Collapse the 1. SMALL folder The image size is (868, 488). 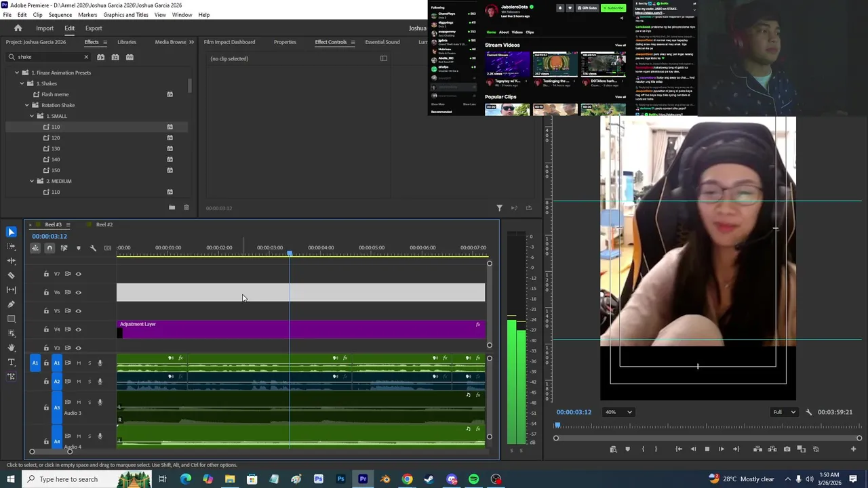pos(31,116)
